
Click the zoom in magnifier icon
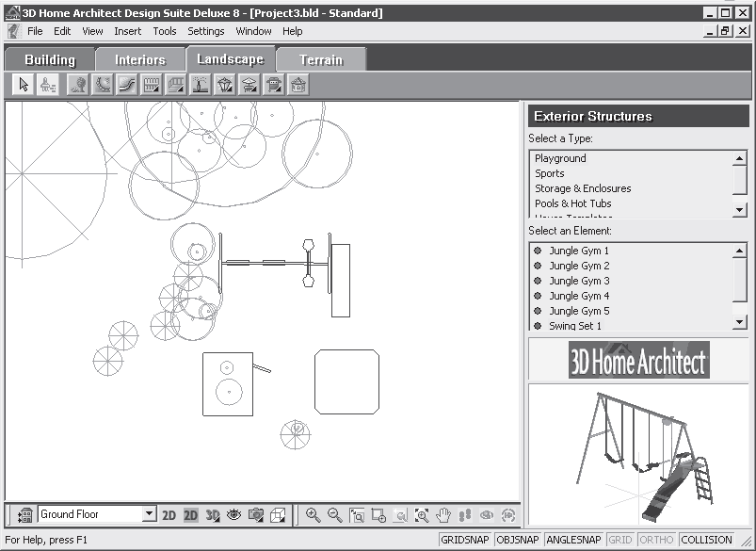click(313, 515)
